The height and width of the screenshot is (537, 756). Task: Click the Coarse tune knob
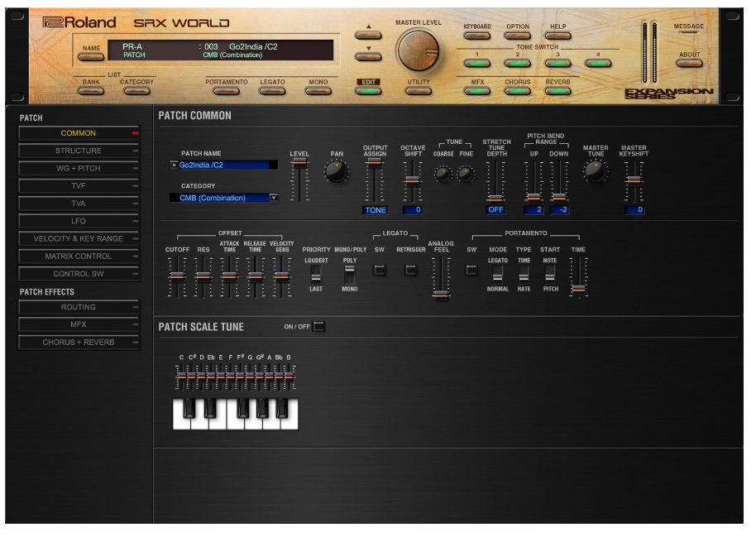pos(443,175)
